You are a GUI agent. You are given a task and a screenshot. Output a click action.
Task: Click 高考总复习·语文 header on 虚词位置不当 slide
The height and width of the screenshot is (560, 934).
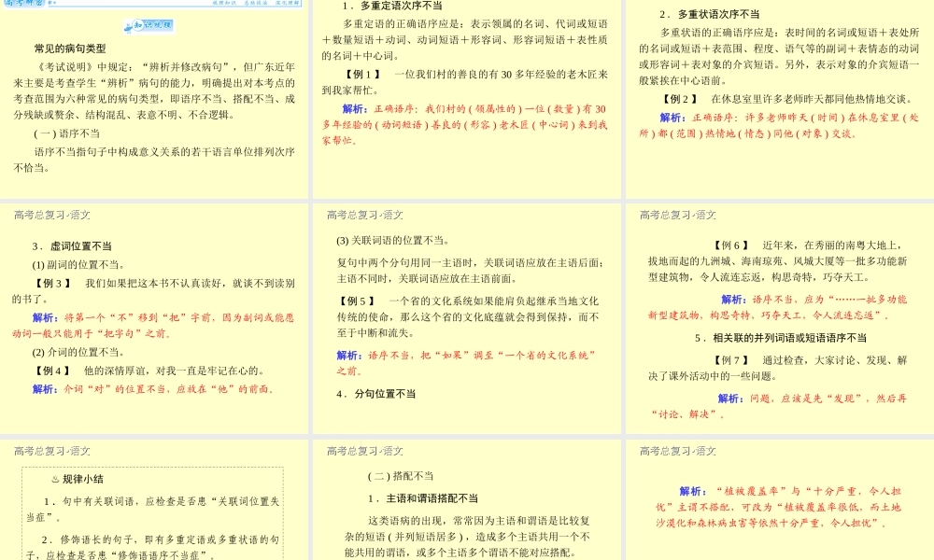(51, 215)
